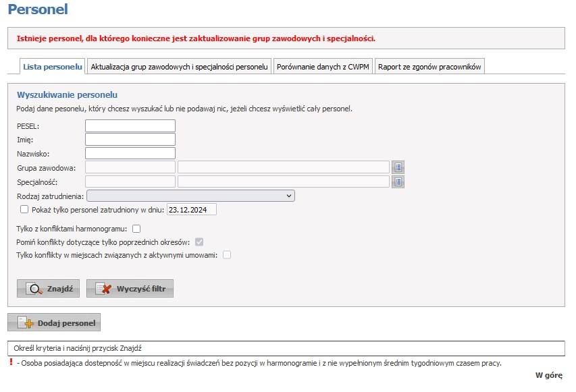Image resolution: width=576 pixels, height=392 pixels.
Task: Open the 'Porównanie danych z CWPM' tab
Action: point(323,66)
